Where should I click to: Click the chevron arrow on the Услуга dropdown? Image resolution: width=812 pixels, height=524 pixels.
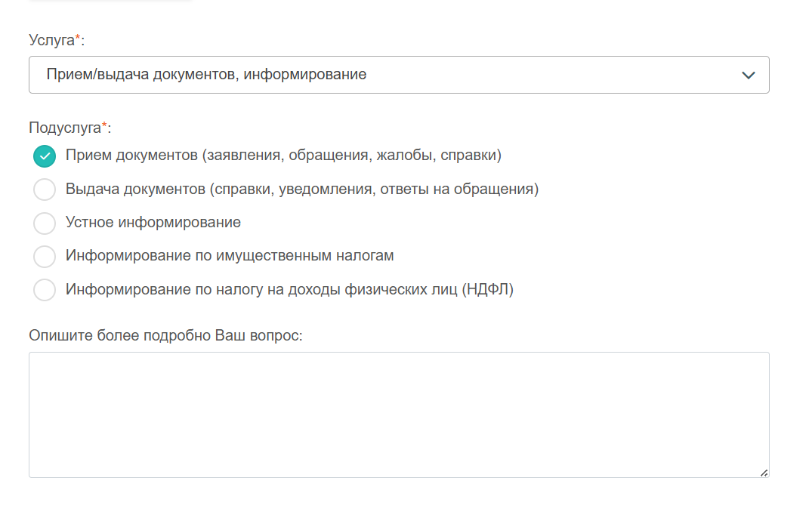point(748,75)
